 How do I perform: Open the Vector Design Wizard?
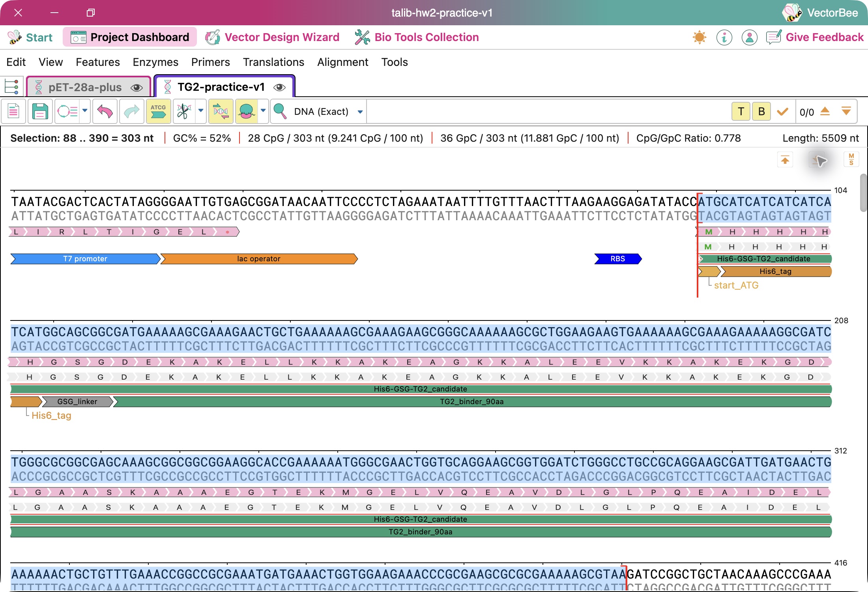click(272, 37)
